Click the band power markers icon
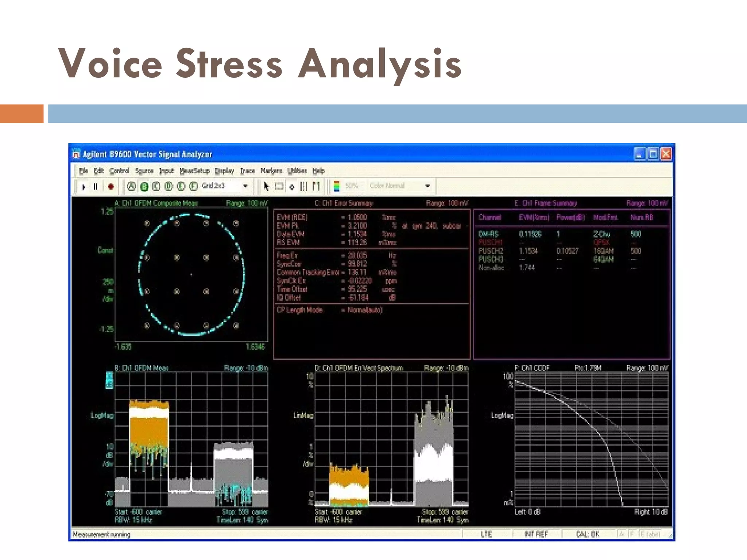The height and width of the screenshot is (560, 747). [x=303, y=187]
